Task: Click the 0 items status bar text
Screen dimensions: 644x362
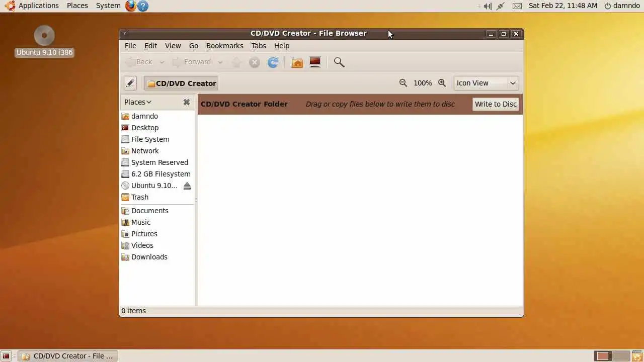Action: 134,311
